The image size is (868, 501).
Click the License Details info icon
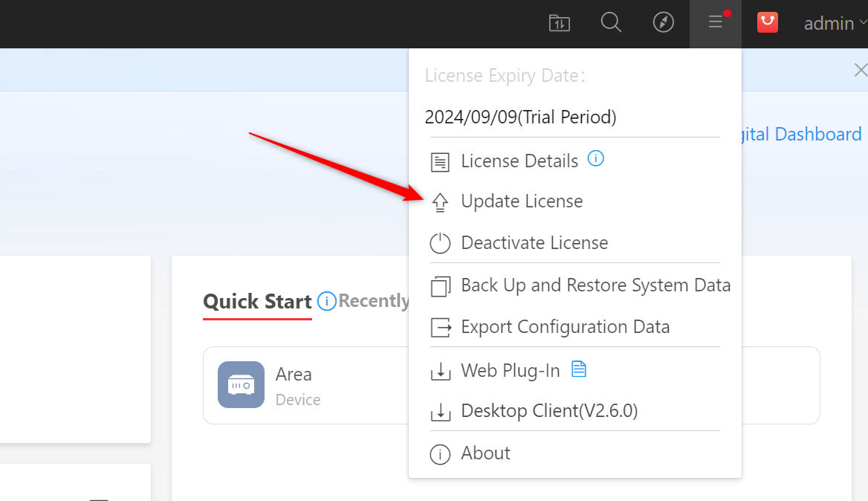click(x=595, y=158)
